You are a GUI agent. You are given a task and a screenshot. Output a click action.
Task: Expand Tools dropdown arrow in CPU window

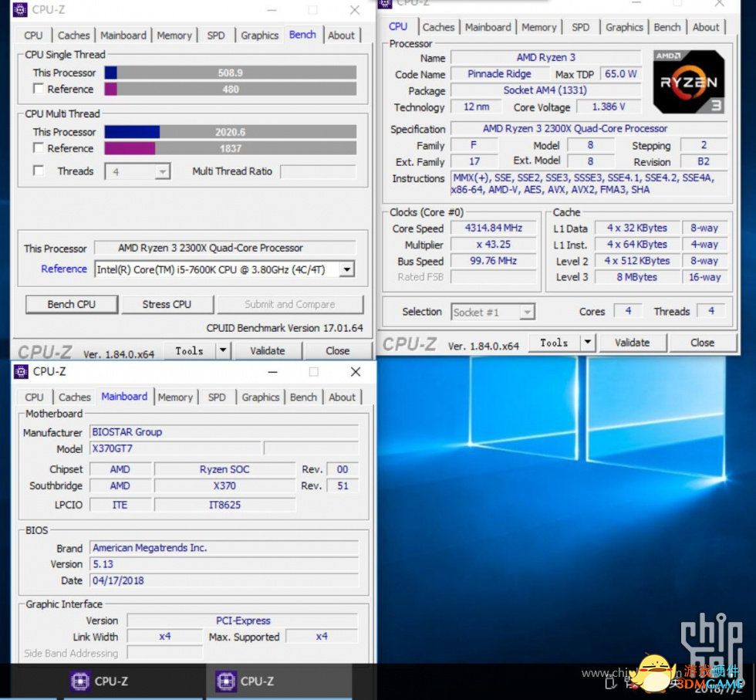(x=587, y=343)
